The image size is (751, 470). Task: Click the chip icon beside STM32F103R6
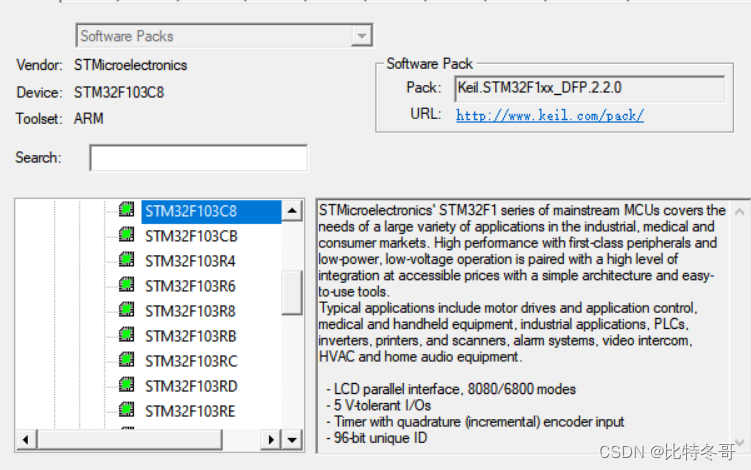click(x=126, y=285)
